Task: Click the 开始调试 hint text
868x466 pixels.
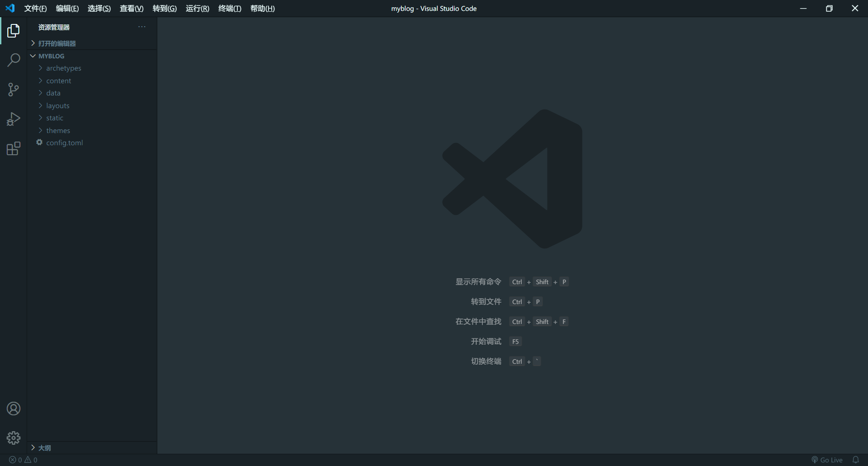Action: click(486, 342)
